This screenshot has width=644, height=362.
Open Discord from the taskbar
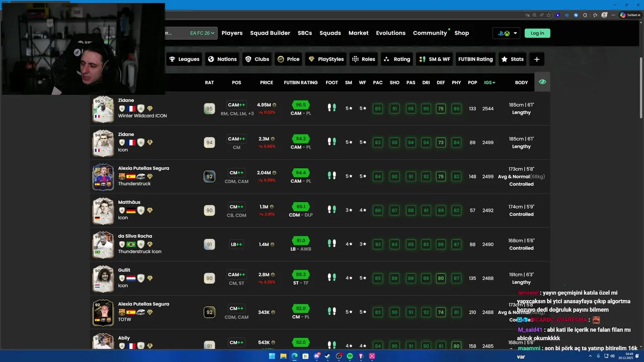point(316,356)
